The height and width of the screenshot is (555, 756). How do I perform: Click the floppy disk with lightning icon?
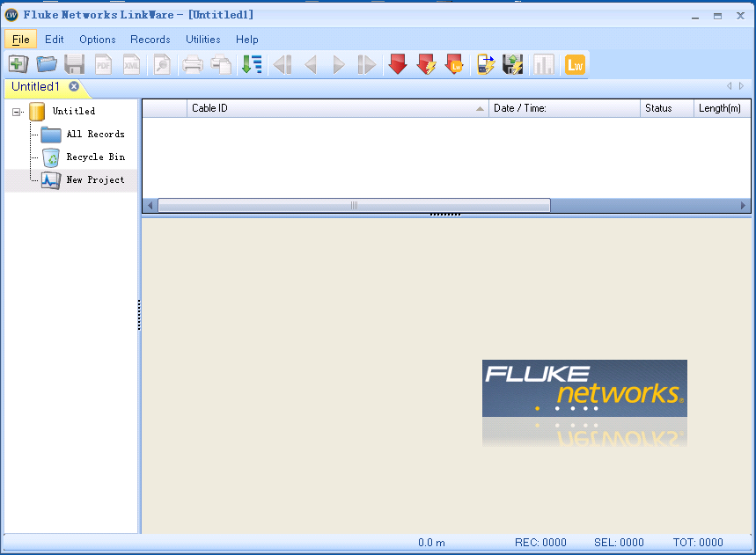(x=513, y=64)
